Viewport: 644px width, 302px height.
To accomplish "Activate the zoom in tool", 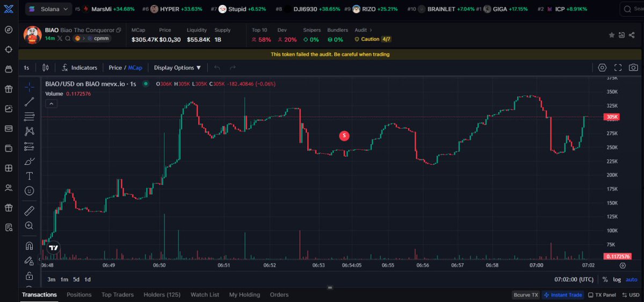I will pyautogui.click(x=29, y=226).
